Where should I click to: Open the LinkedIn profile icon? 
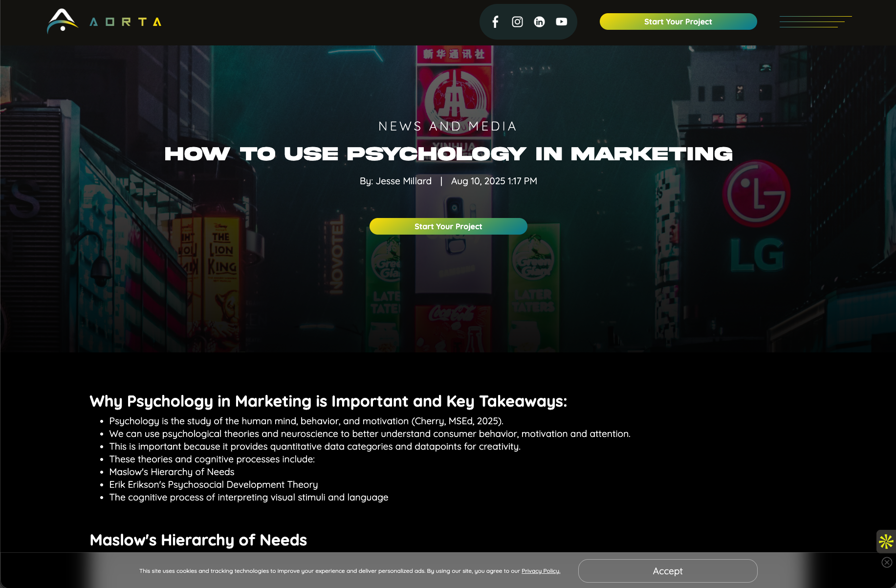539,22
